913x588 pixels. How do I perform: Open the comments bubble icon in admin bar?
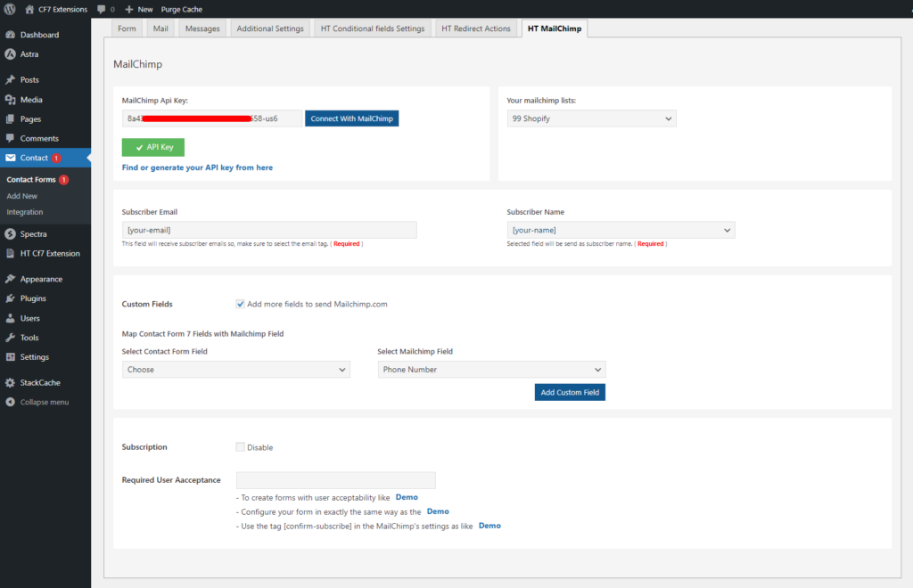click(102, 9)
